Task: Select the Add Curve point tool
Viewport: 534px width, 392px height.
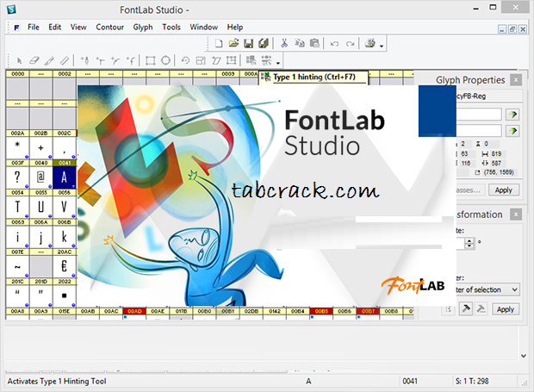Action: click(x=115, y=60)
